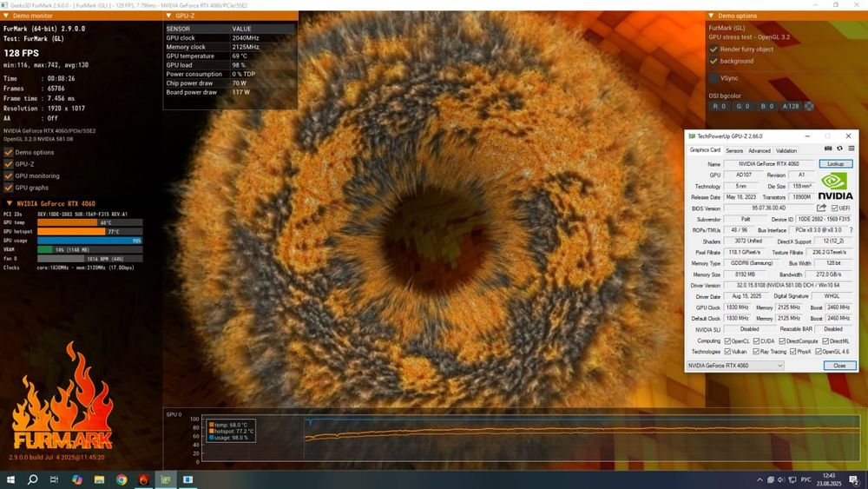Click the VRAM usage bar
The width and height of the screenshot is (868, 489).
tap(89, 250)
